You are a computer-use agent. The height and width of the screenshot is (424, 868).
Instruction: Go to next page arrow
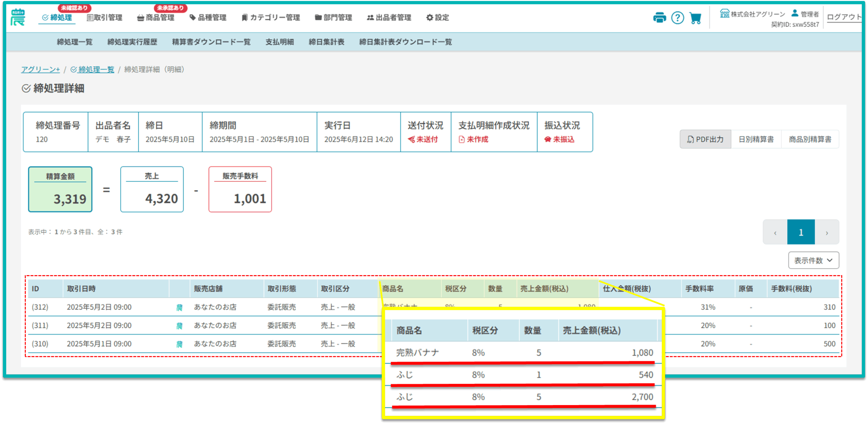[x=827, y=233]
